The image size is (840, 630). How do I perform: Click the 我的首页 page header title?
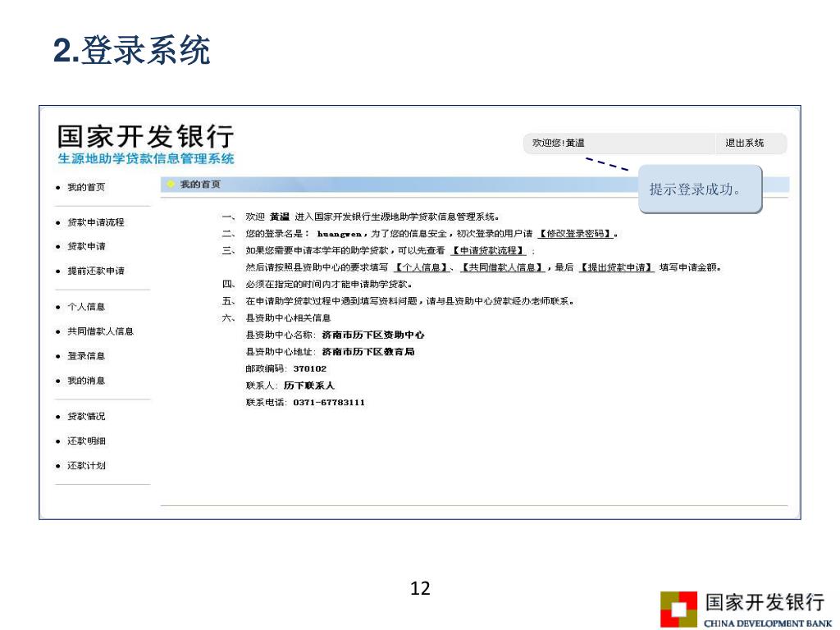pos(200,184)
